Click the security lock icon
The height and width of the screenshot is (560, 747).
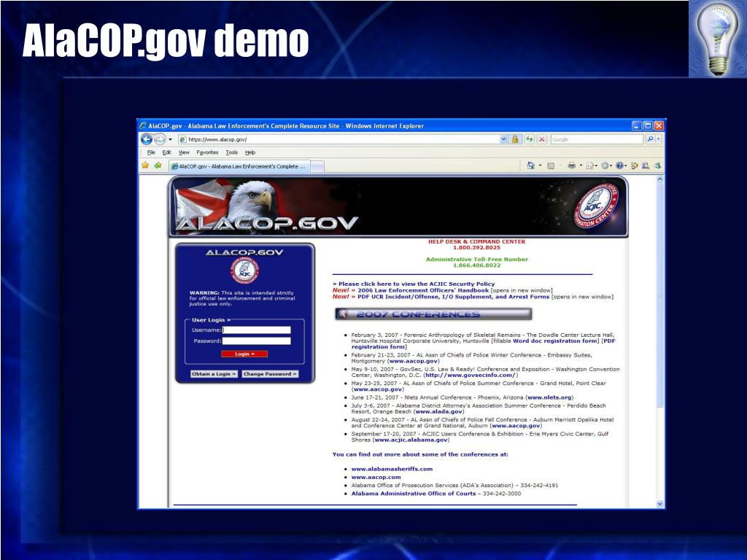[x=515, y=139]
